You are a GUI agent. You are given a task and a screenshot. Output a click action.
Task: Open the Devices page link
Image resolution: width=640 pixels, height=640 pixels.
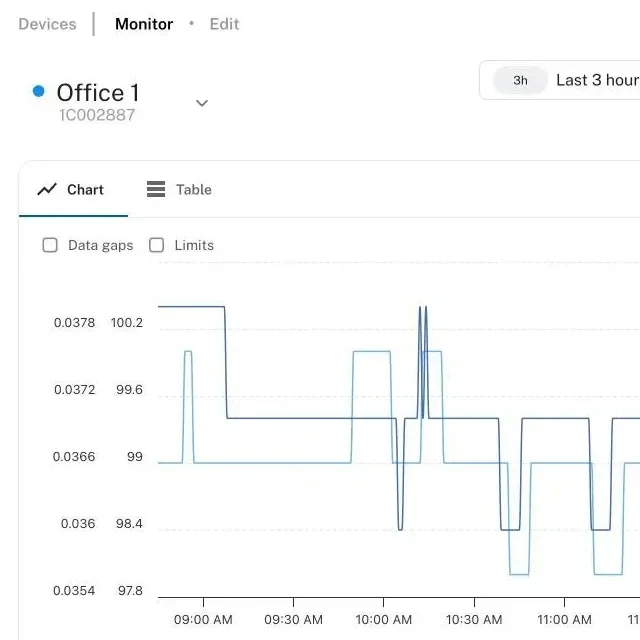(47, 24)
